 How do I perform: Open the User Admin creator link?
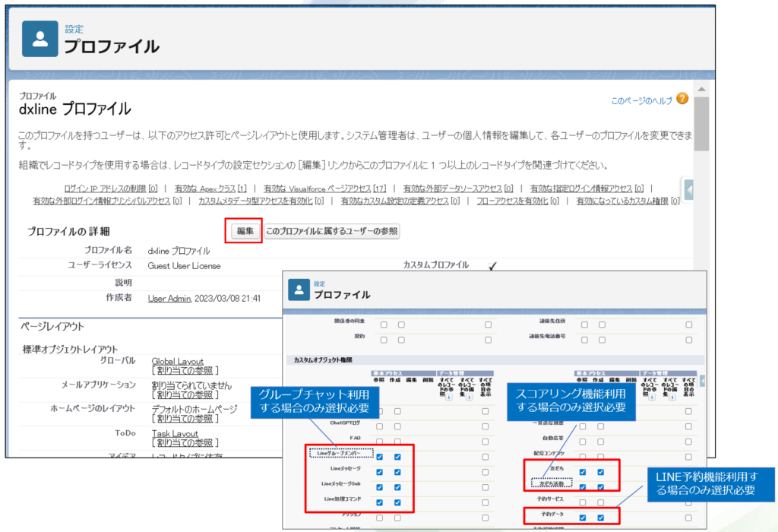[x=169, y=298]
